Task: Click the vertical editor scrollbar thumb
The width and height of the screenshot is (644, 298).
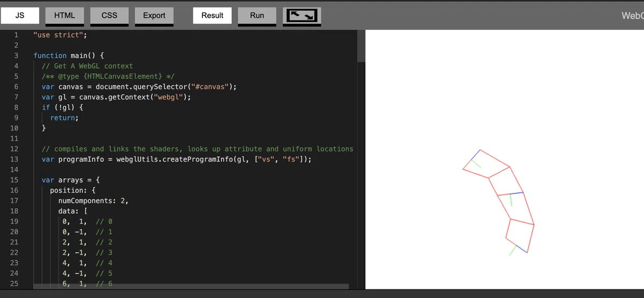Action: 361,46
